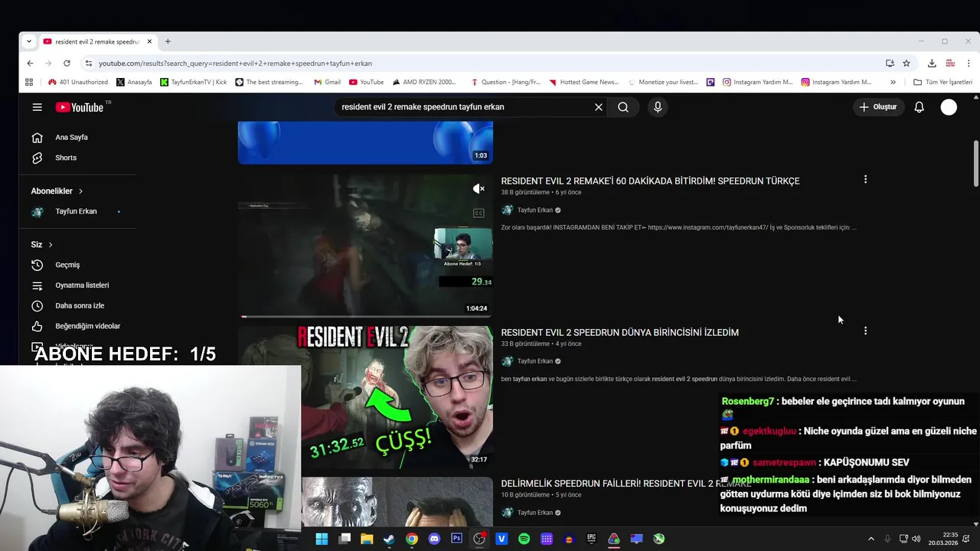The width and height of the screenshot is (980, 551).
Task: Open Photoshop from the taskbar
Action: [457, 539]
